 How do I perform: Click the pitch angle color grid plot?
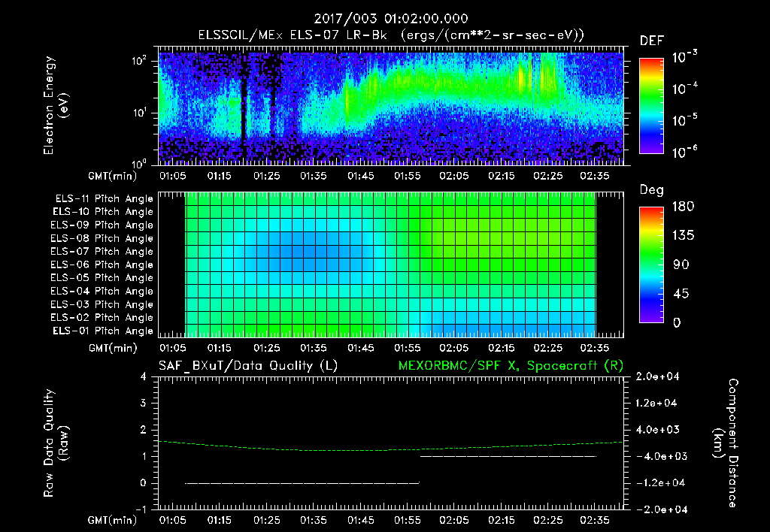tap(390, 264)
